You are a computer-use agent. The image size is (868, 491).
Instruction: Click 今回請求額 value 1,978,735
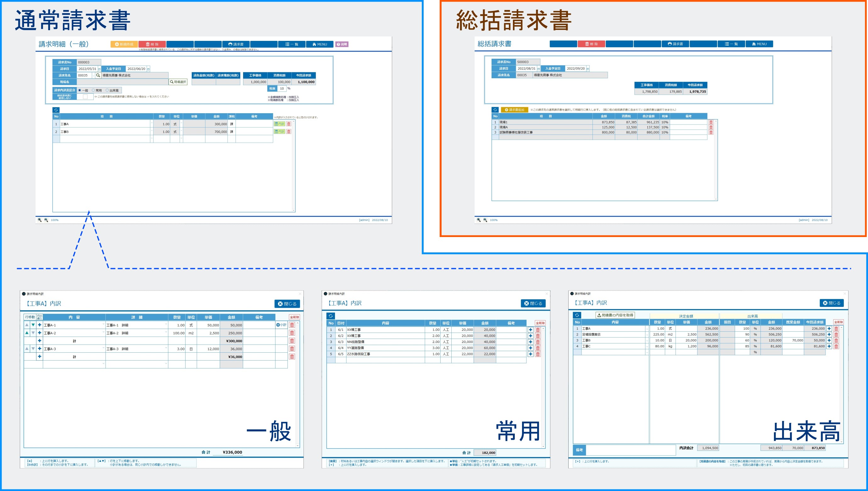pos(695,91)
